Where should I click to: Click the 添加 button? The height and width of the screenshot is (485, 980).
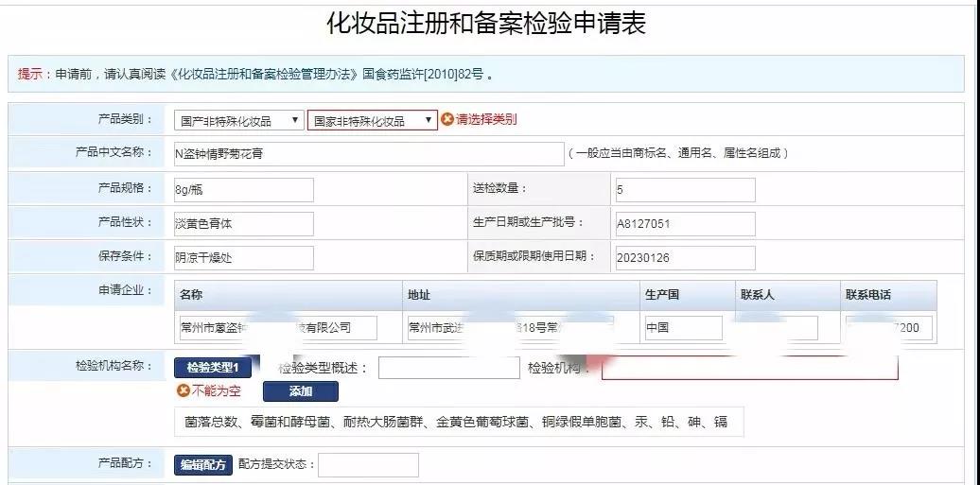click(x=301, y=391)
